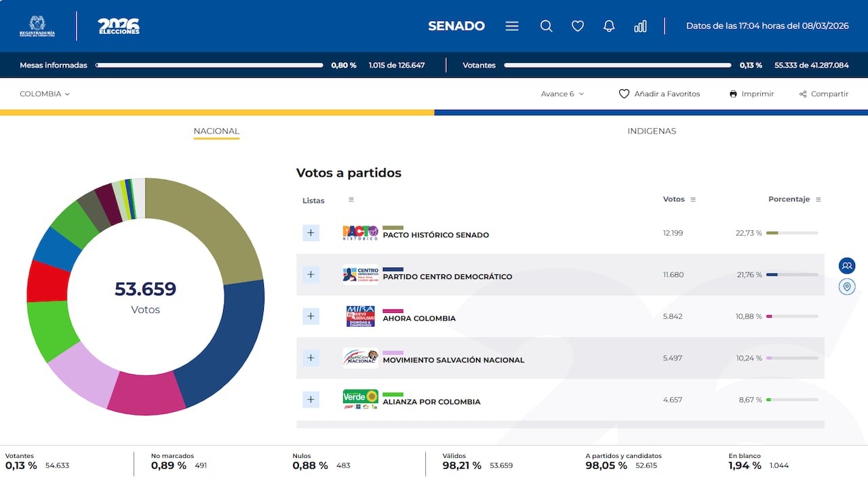Click the Mesas informadas progress bar
Screen dimensions: 868x481
tap(209, 65)
